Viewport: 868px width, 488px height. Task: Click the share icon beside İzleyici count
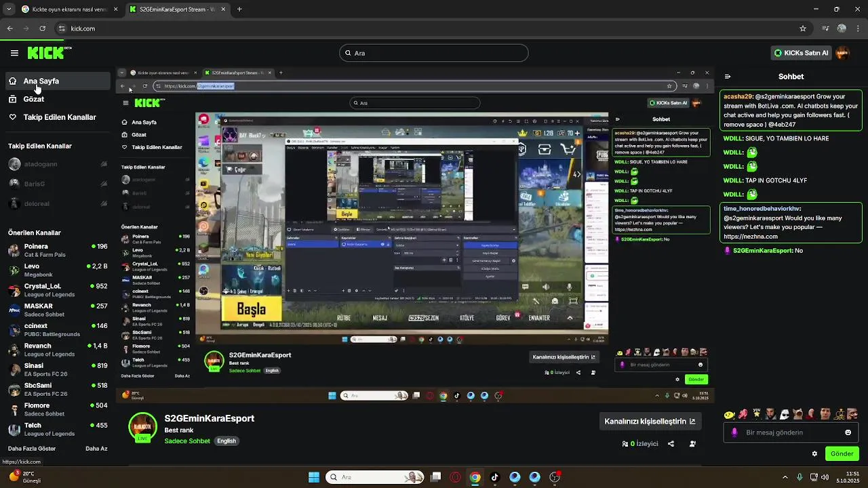tap(671, 444)
